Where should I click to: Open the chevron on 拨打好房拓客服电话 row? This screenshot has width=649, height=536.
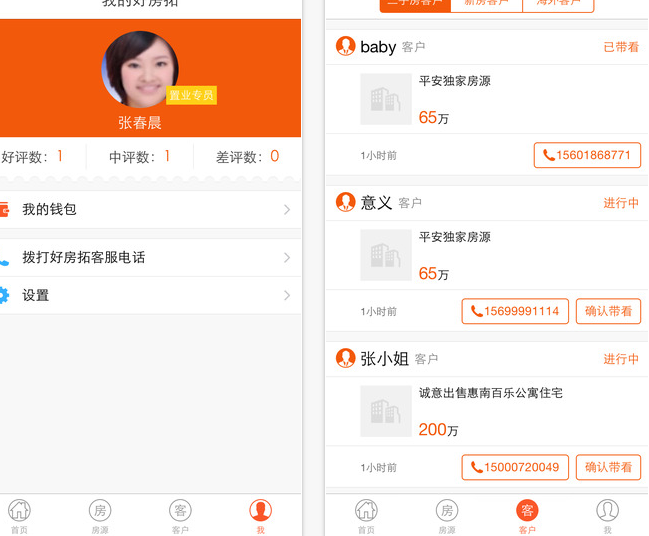(x=287, y=258)
